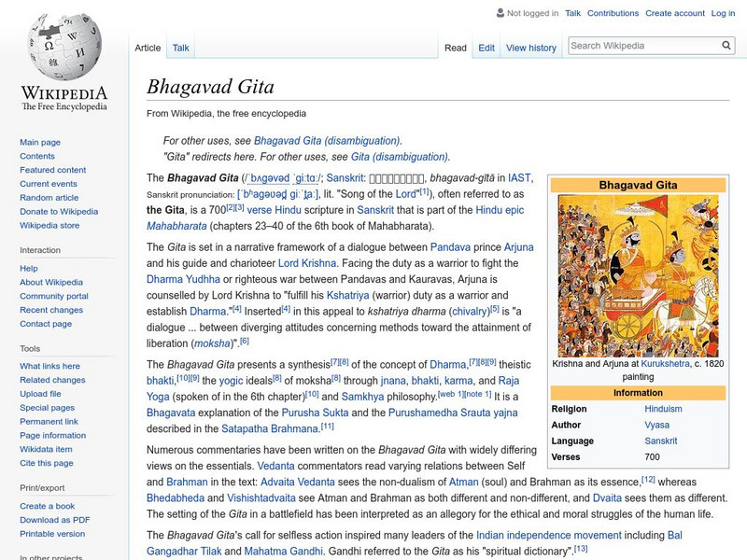Click Vyasa in the infobox
The height and width of the screenshot is (560, 747).
(657, 425)
